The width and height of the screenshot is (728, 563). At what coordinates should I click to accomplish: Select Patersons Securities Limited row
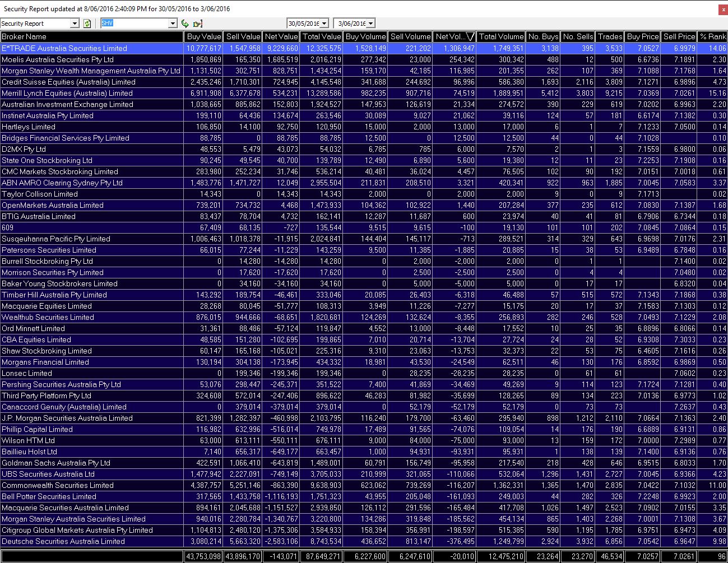pos(364,250)
